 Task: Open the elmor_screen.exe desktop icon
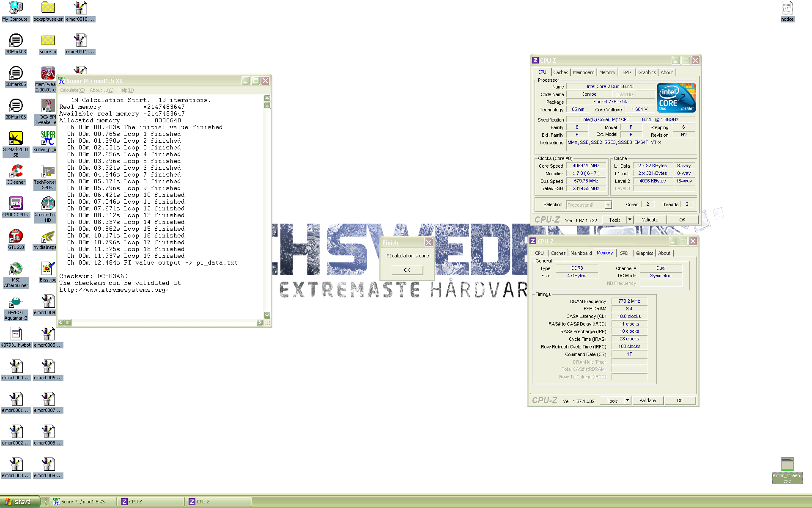point(787,470)
